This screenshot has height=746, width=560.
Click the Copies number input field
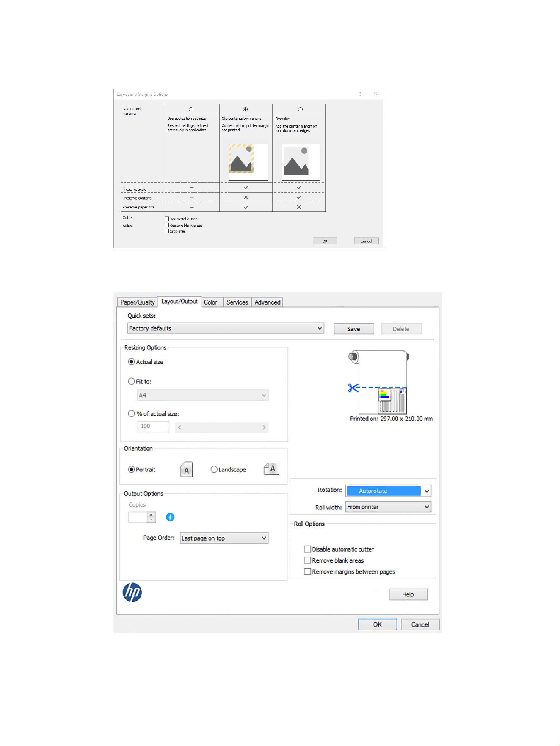(138, 517)
